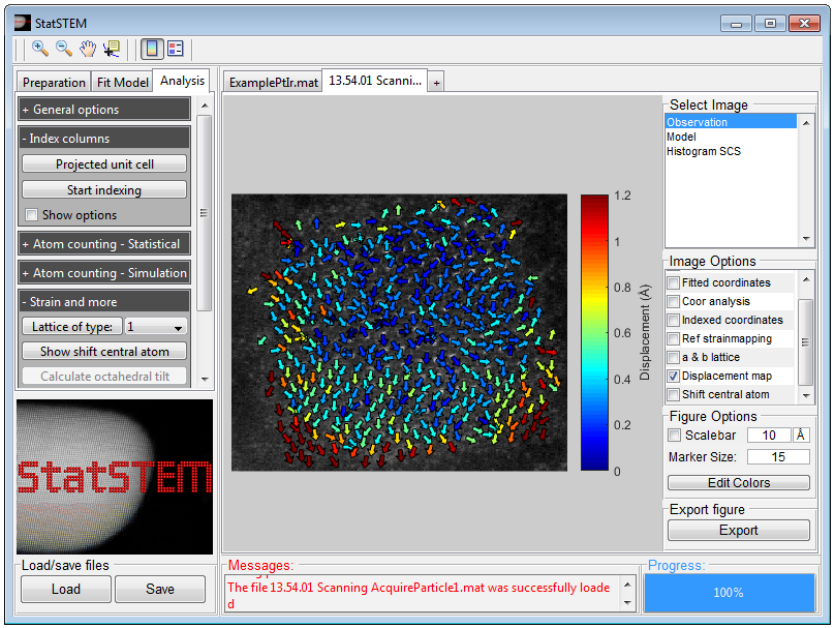Disable the Displacement map checkbox

(674, 376)
